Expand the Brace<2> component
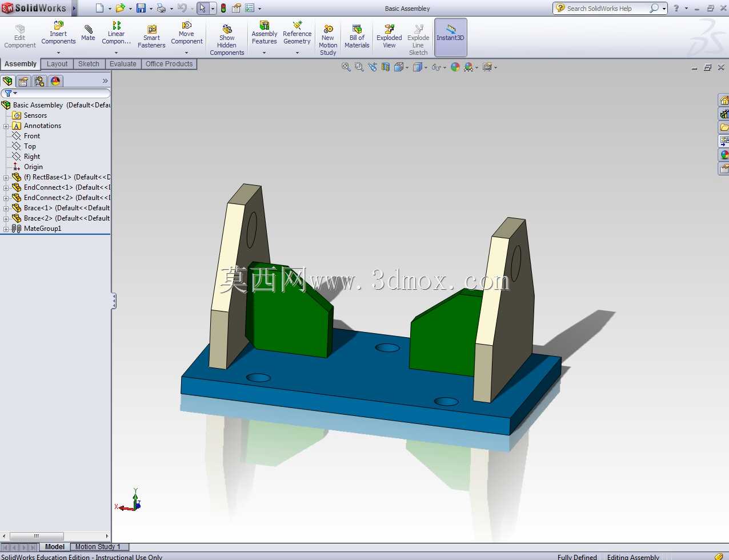Screen dimensions: 729x560 click(6, 218)
